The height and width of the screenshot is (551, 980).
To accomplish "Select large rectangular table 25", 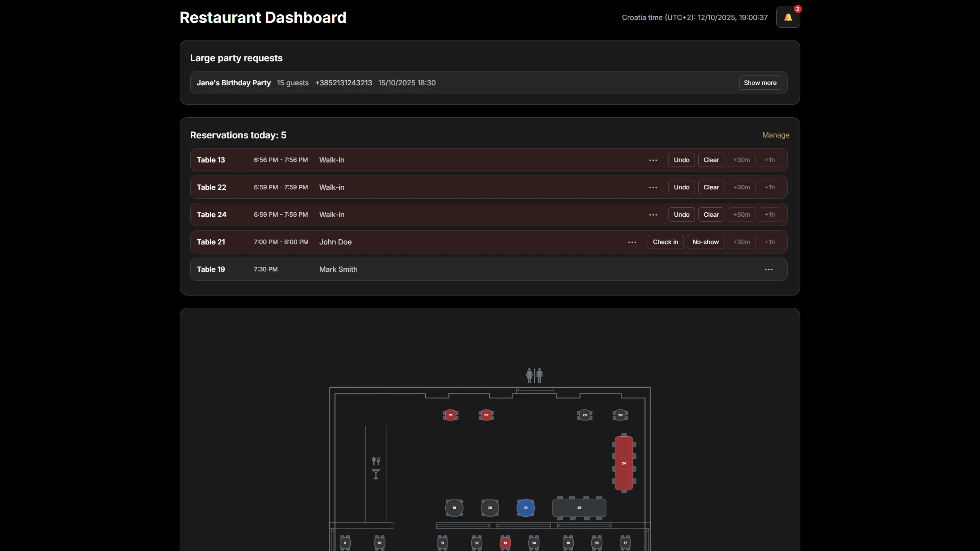I will tap(579, 508).
